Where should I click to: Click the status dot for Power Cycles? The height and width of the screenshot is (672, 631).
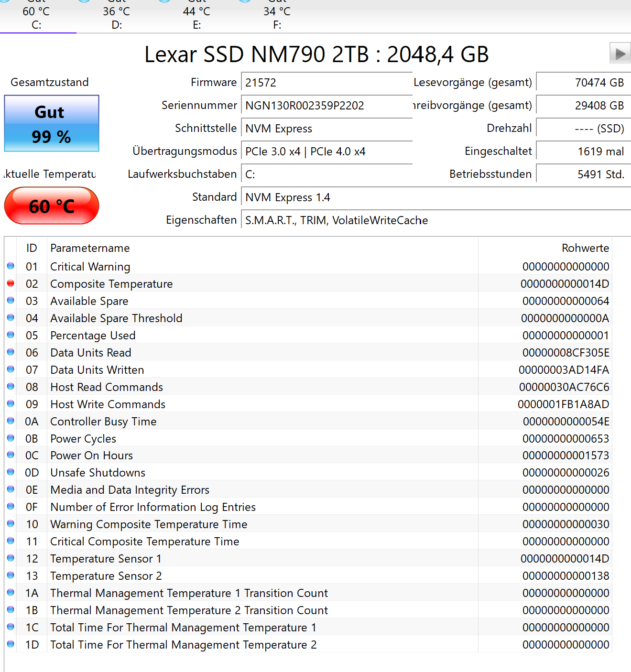[11, 438]
